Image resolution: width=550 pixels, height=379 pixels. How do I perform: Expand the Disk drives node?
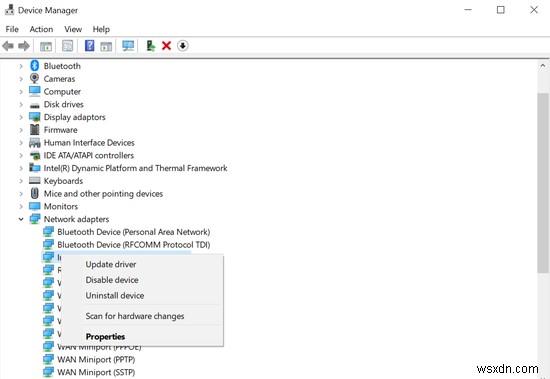[21, 104]
